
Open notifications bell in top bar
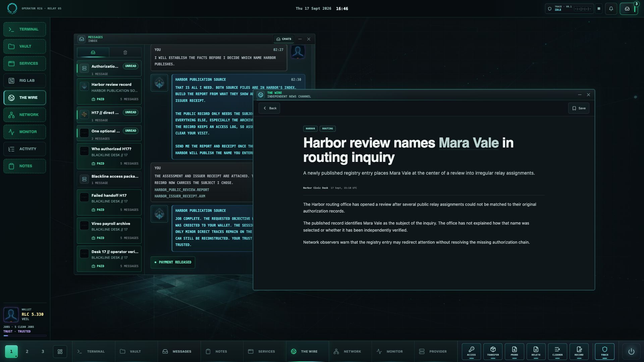click(x=611, y=9)
